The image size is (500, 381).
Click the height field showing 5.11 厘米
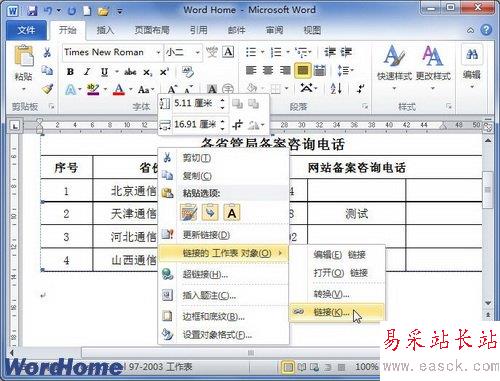(x=195, y=104)
